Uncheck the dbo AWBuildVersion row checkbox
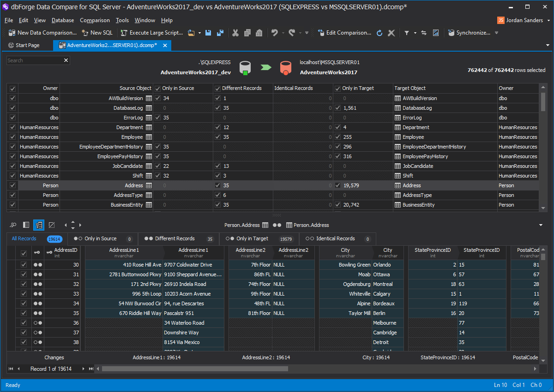 [x=12, y=98]
